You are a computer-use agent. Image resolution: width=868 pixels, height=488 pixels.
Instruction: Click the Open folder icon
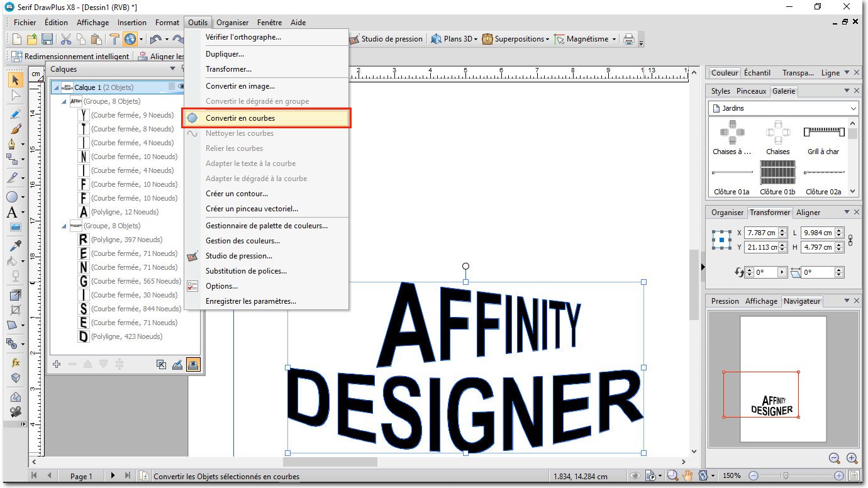click(32, 39)
